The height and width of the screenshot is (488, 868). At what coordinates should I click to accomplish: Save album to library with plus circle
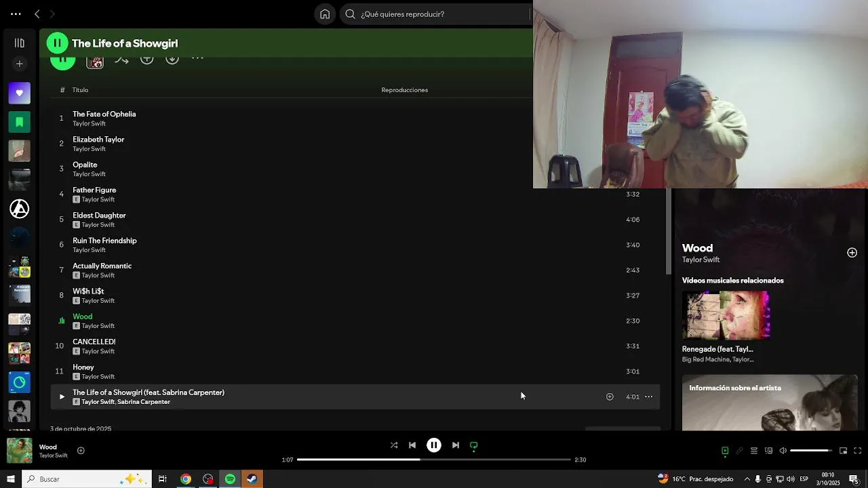coord(146,59)
